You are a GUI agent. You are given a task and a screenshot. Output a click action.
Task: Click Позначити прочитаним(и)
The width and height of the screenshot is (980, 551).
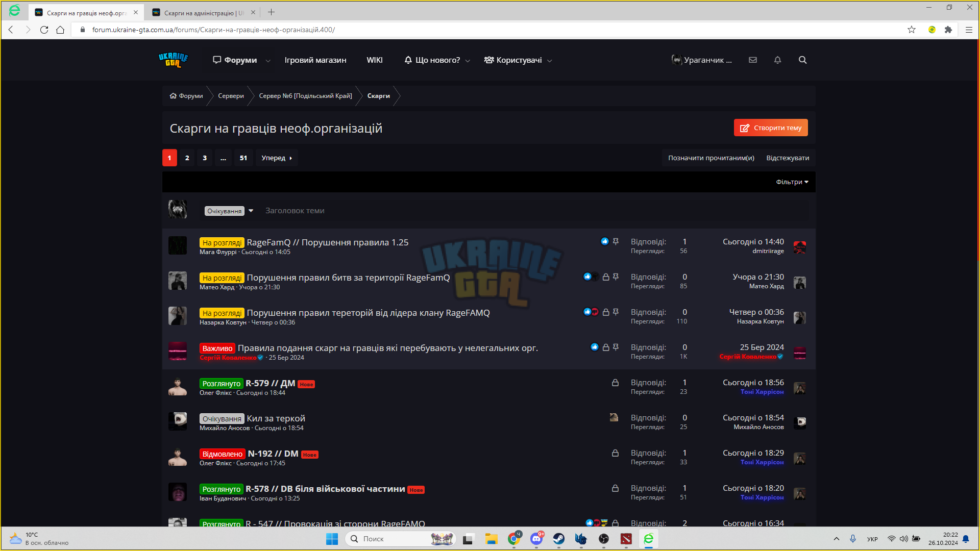click(x=711, y=158)
